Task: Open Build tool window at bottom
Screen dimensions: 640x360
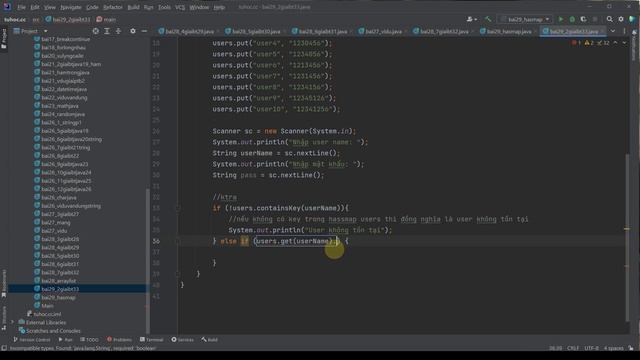Action: (x=209, y=340)
